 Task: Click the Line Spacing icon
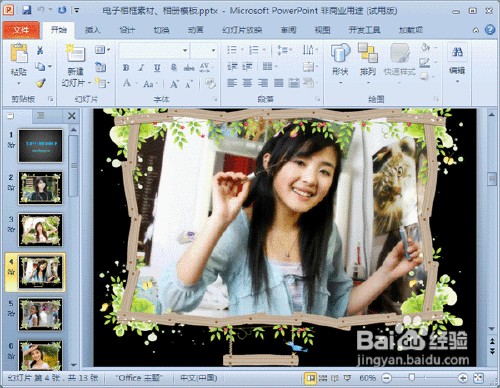tap(283, 50)
